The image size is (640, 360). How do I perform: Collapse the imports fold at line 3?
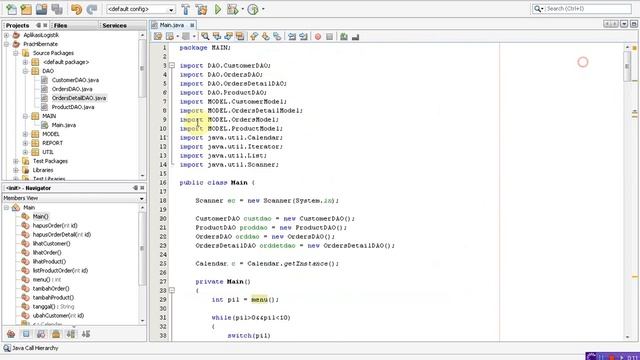172,65
